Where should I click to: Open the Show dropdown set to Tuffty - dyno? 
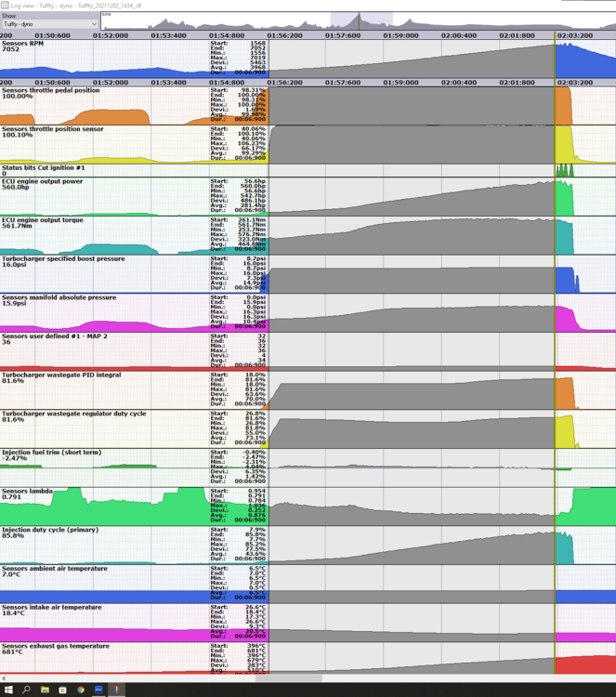click(x=49, y=24)
